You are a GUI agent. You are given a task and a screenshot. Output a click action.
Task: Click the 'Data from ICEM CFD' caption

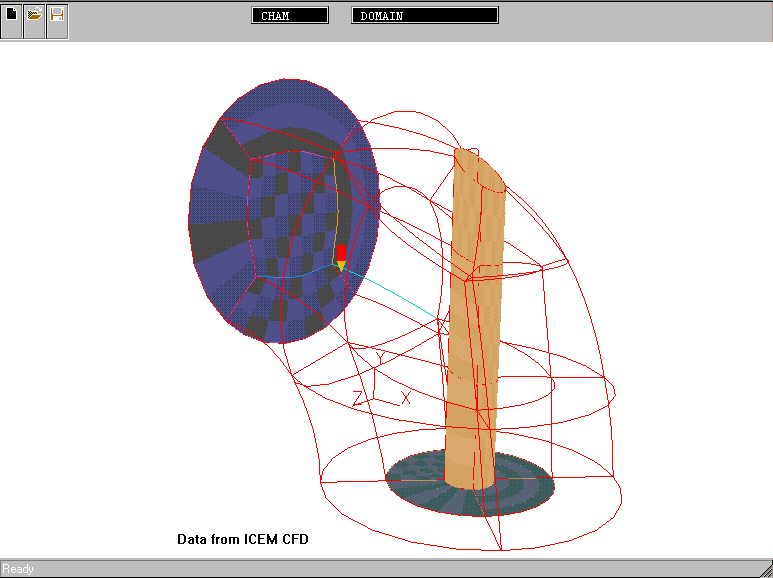pyautogui.click(x=243, y=539)
